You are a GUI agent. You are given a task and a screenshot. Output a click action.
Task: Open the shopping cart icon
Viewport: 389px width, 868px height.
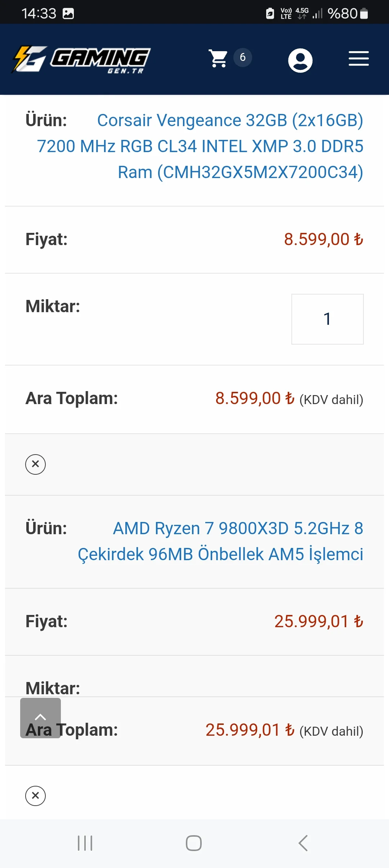tap(218, 58)
